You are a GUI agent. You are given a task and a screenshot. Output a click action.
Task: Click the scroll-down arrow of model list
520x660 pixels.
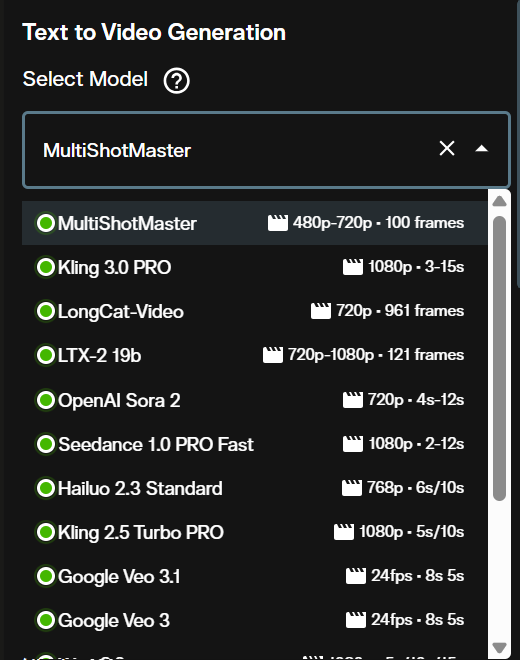(x=499, y=647)
